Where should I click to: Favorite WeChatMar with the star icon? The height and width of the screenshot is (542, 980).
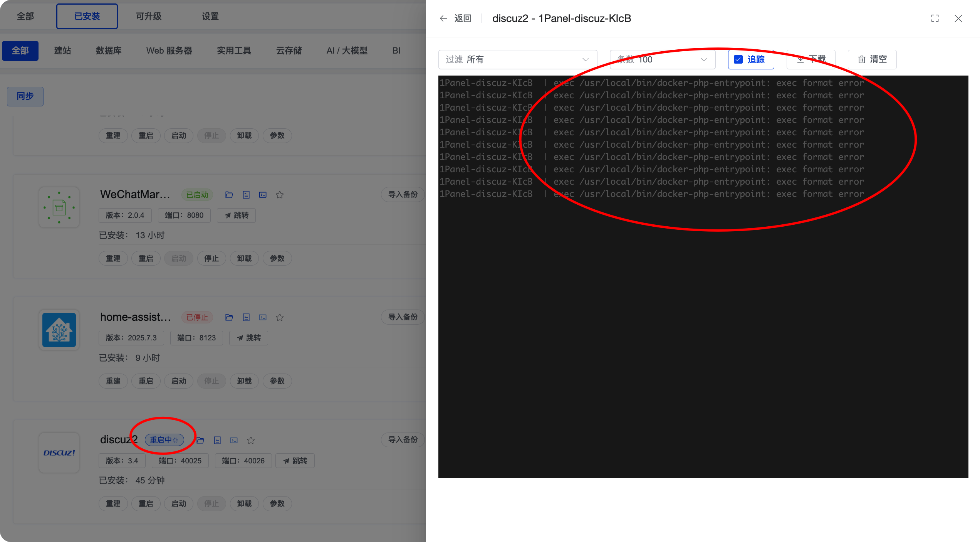[280, 195]
